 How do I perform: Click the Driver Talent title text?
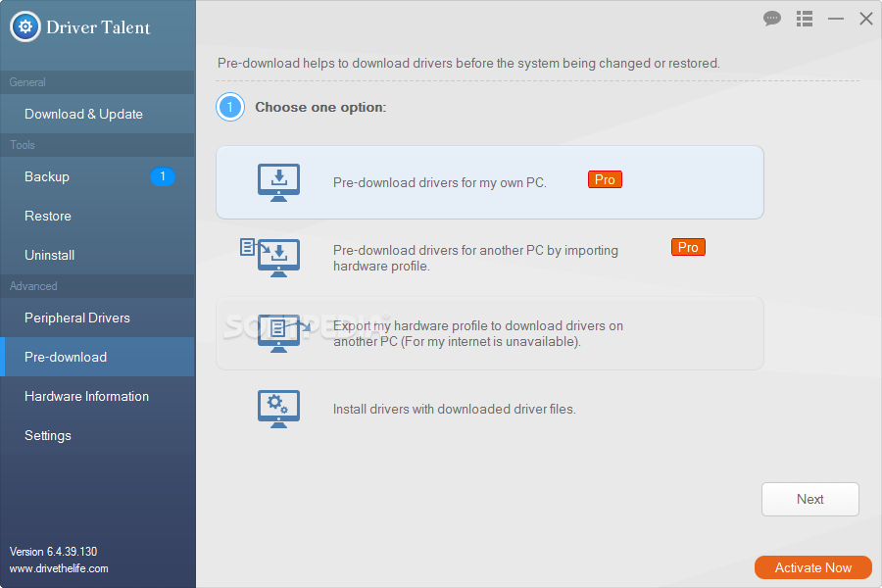(98, 27)
